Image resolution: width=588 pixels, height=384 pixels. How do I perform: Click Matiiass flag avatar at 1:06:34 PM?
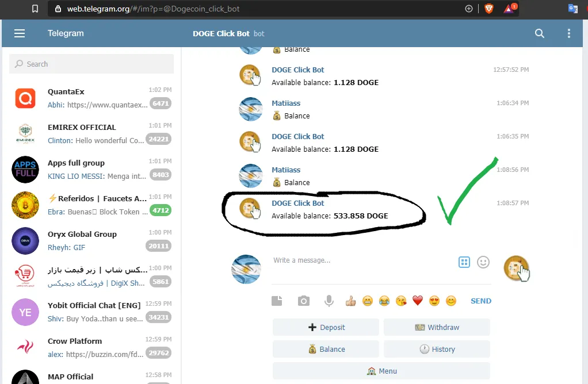251,109
